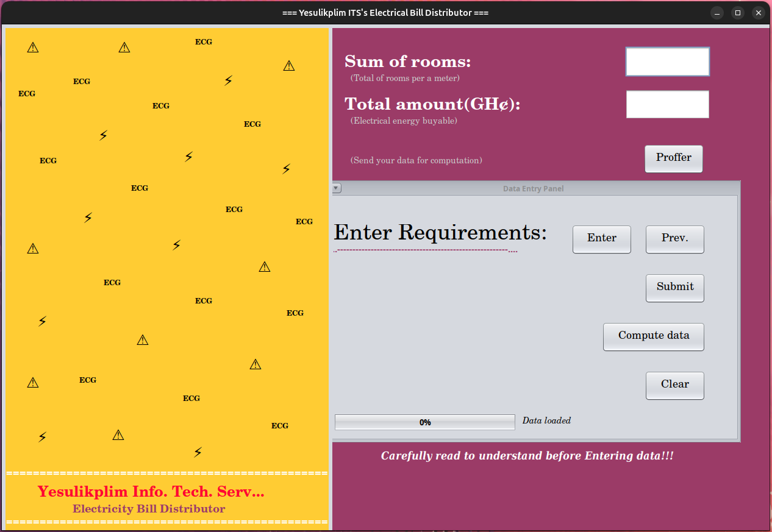Expand the Data Entry Panel dropdown arrow

click(337, 188)
